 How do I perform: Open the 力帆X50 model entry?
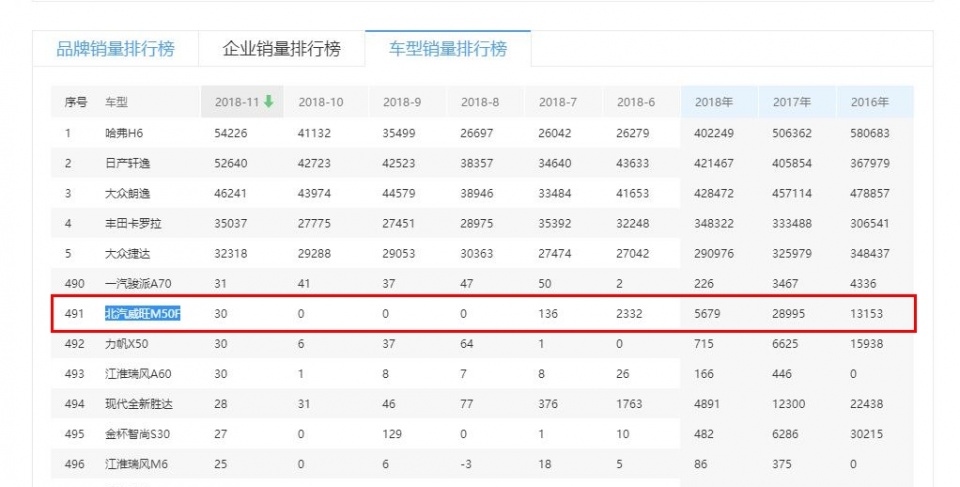point(126,344)
